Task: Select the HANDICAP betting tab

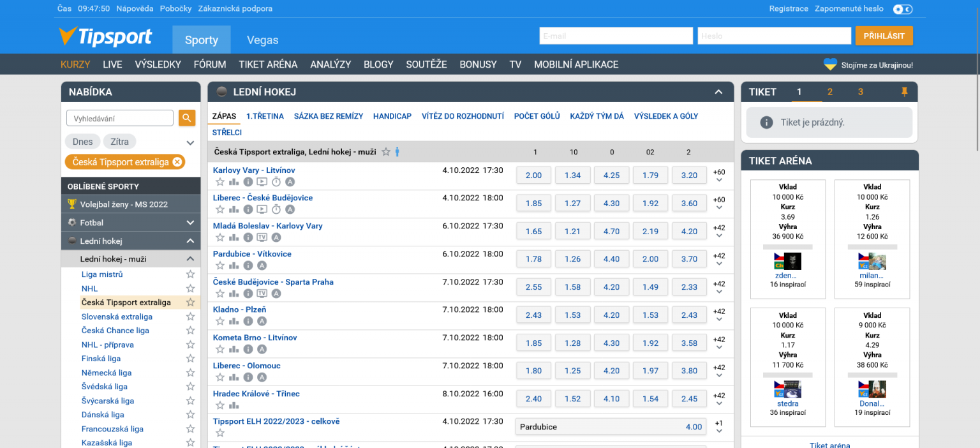Action: [x=392, y=116]
